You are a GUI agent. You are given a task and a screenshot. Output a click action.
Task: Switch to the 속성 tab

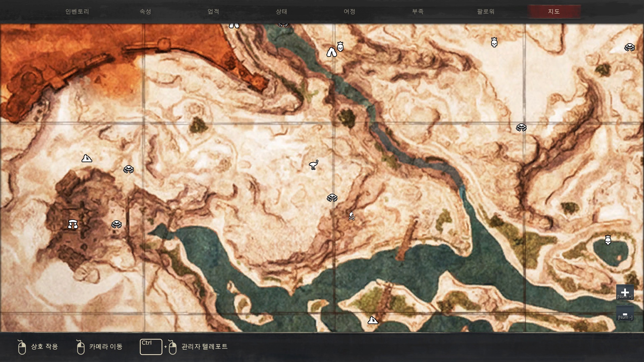145,11
